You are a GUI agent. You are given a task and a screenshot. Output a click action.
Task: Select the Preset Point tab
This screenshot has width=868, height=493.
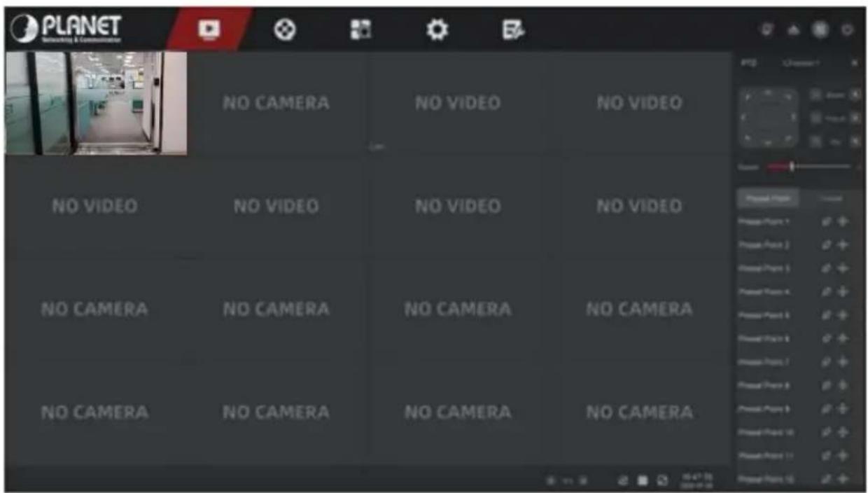click(768, 198)
